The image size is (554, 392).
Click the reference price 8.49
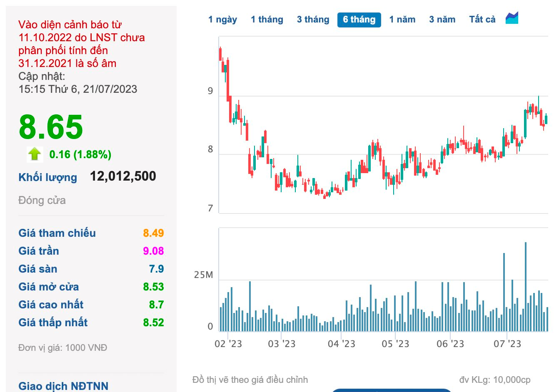point(153,233)
